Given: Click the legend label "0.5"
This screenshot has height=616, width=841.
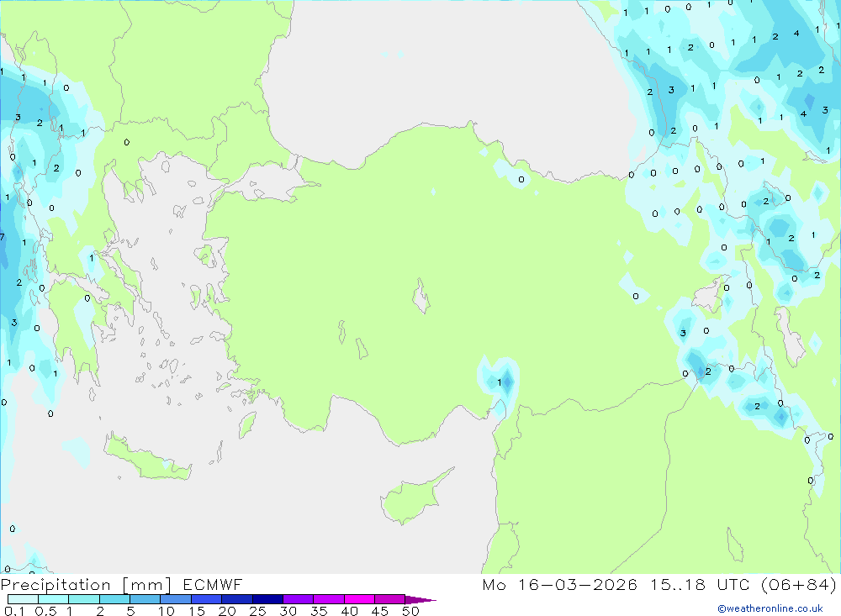Looking at the screenshot, I should point(45,611).
